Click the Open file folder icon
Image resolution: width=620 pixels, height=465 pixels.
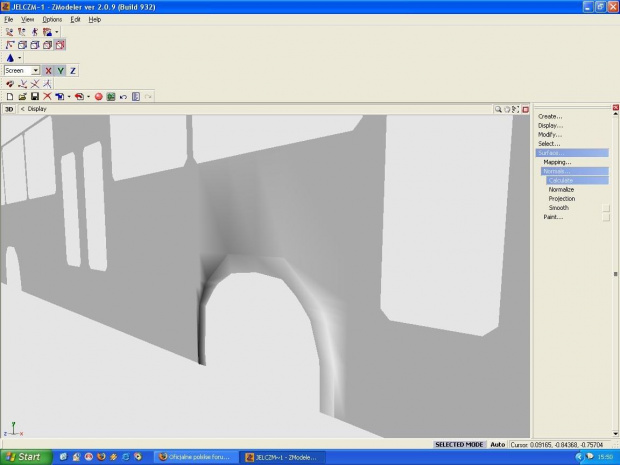click(x=21, y=97)
